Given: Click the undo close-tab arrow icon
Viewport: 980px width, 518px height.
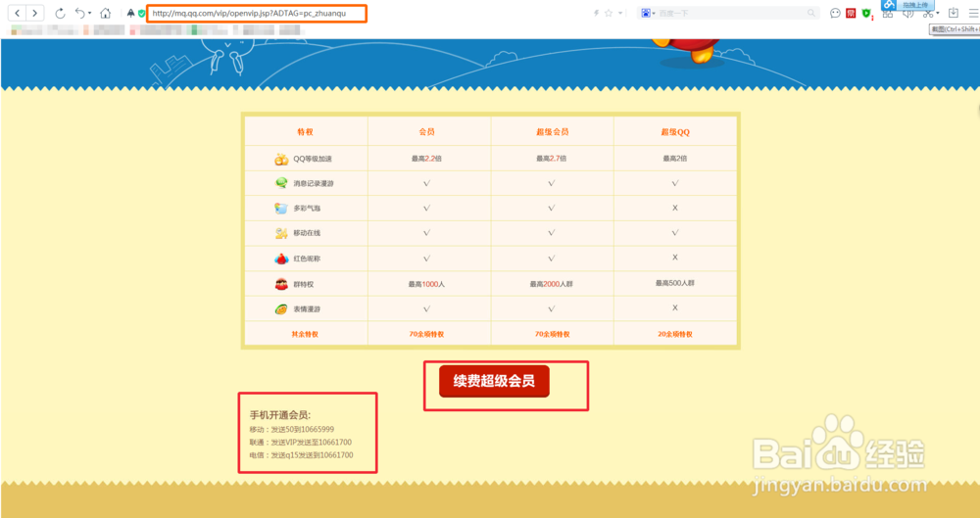Looking at the screenshot, I should coord(79,13).
